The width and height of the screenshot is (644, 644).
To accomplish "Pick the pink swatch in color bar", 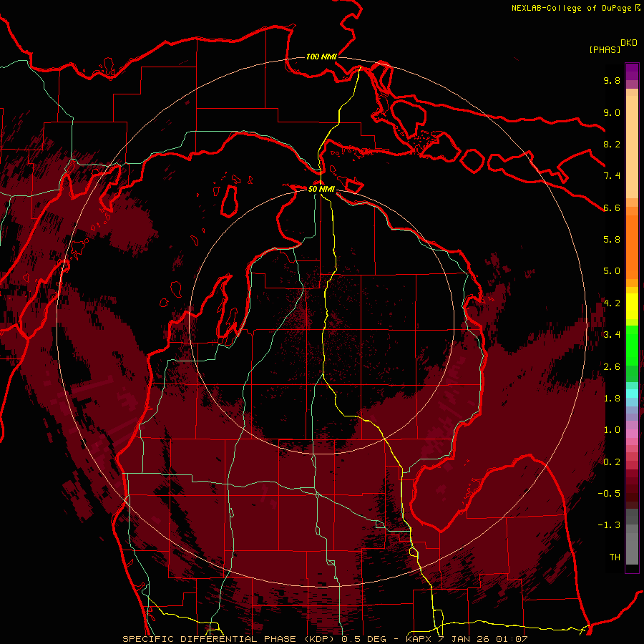I will pos(632,434).
